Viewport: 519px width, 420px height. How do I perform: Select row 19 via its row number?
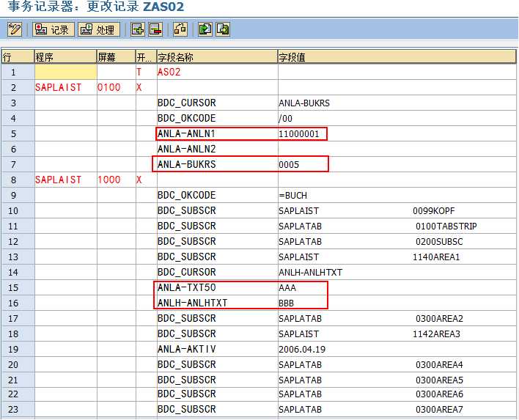[18, 349]
